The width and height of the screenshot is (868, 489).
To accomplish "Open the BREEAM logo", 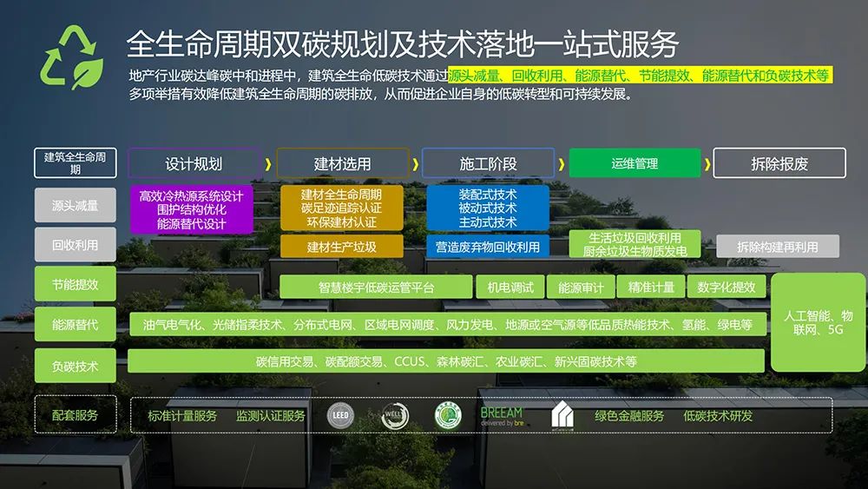I will coord(502,416).
